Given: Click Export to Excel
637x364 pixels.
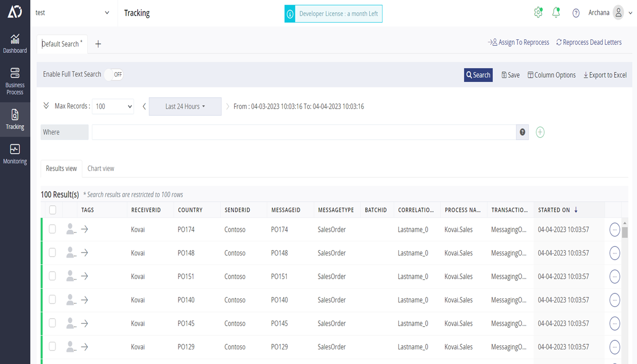Looking at the screenshot, I should (x=605, y=75).
